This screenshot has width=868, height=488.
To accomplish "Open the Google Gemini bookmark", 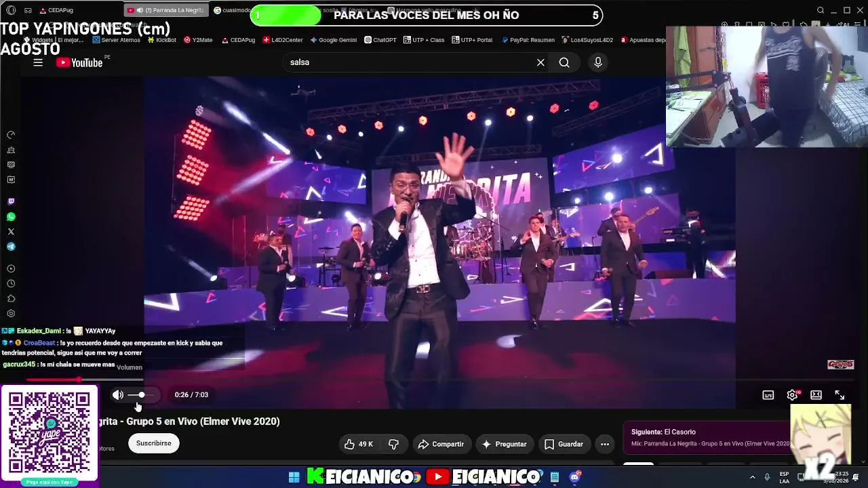I will click(x=333, y=40).
